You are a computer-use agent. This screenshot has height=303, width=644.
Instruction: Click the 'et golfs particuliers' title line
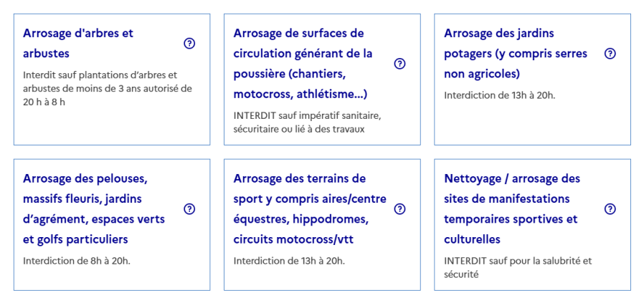click(x=75, y=239)
